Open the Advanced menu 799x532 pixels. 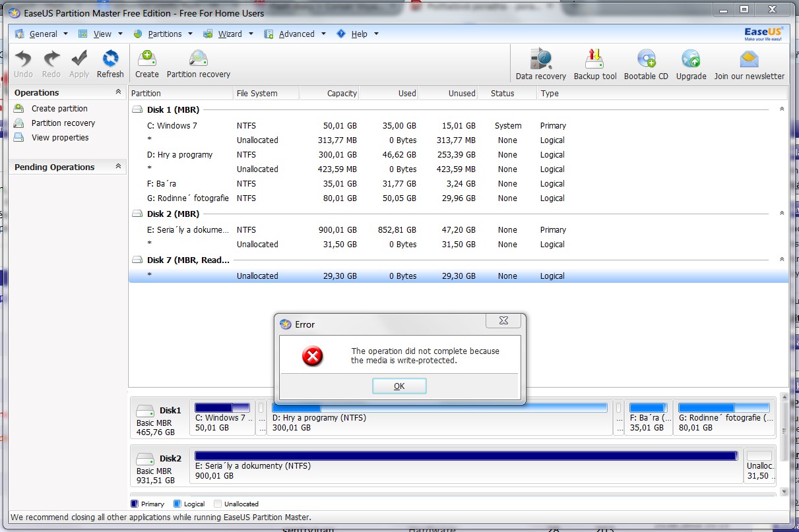pos(296,34)
